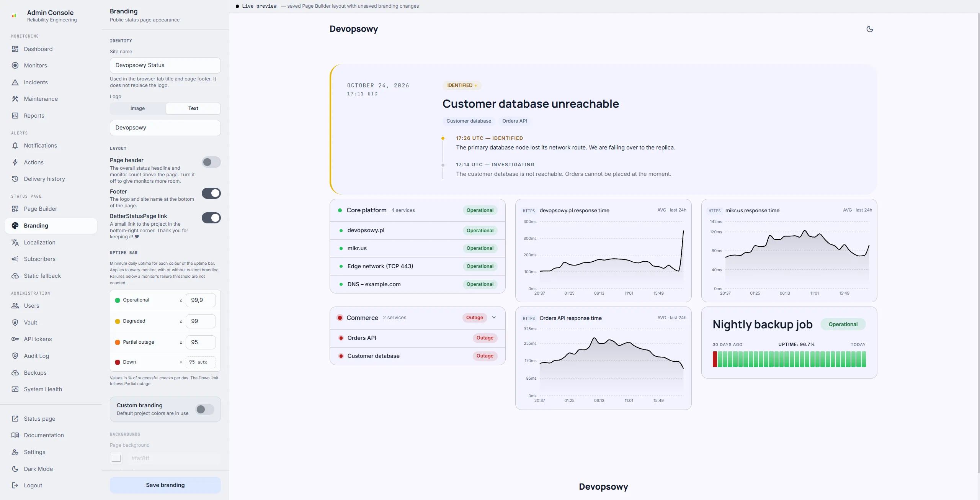Select the Text logo tab
The height and width of the screenshot is (500, 980).
tap(193, 108)
